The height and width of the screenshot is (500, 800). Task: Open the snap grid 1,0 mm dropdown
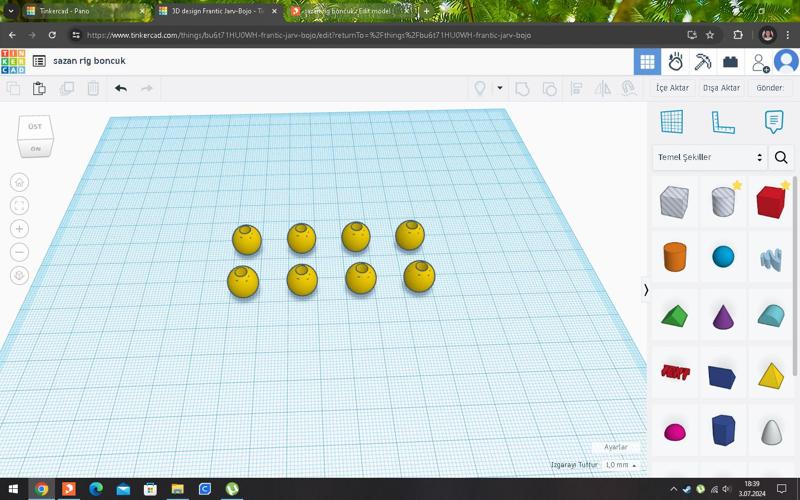point(621,465)
